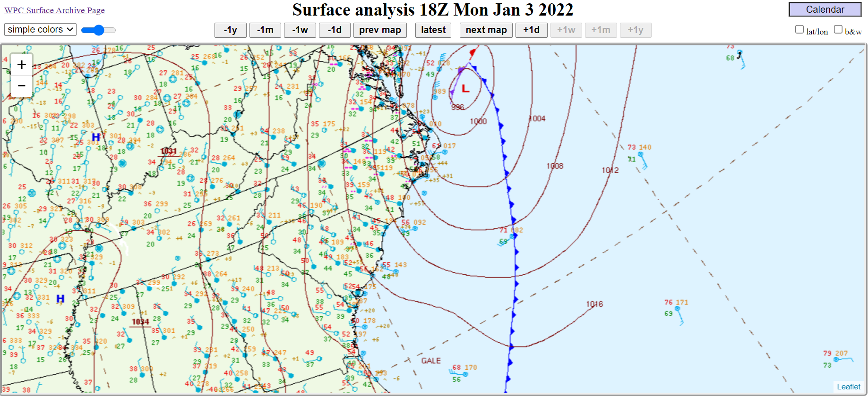The height and width of the screenshot is (396, 868).
Task: Click the 996 isobar label
Action: coord(457,107)
